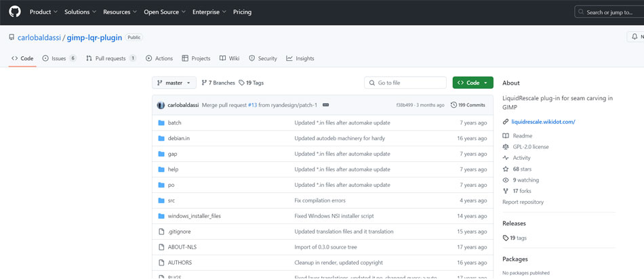Image resolution: width=644 pixels, height=279 pixels.
Task: Open the Releases heading link
Action: tap(515, 223)
